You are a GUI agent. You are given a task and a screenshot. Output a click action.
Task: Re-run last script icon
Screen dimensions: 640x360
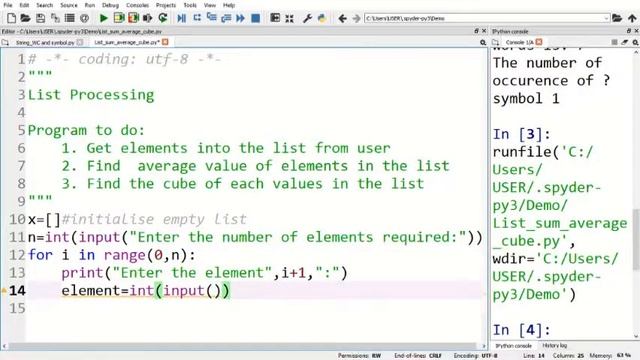coord(163,18)
